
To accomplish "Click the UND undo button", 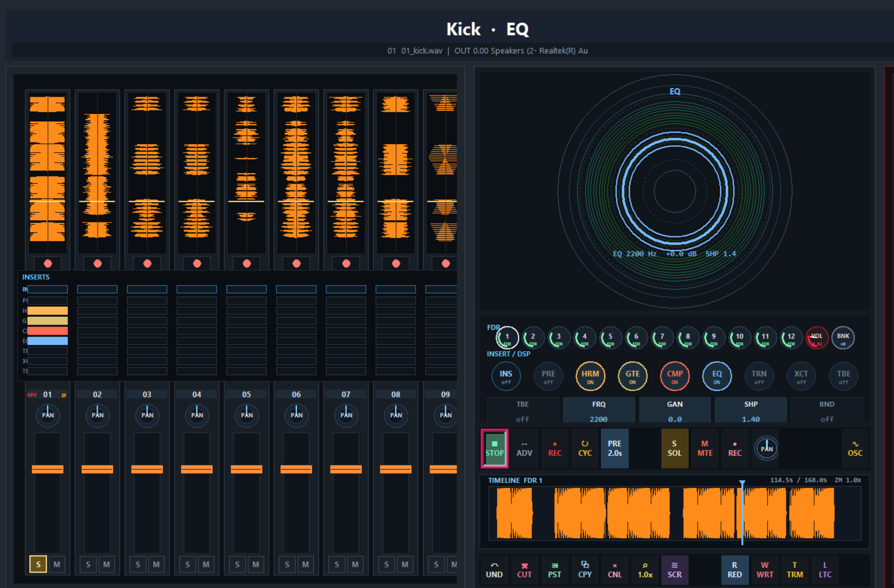I will pyautogui.click(x=494, y=570).
